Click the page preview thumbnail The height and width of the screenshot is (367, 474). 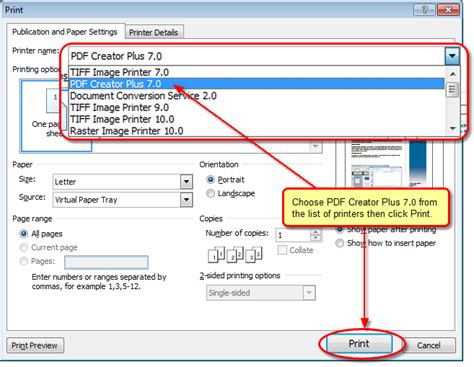coord(388,163)
